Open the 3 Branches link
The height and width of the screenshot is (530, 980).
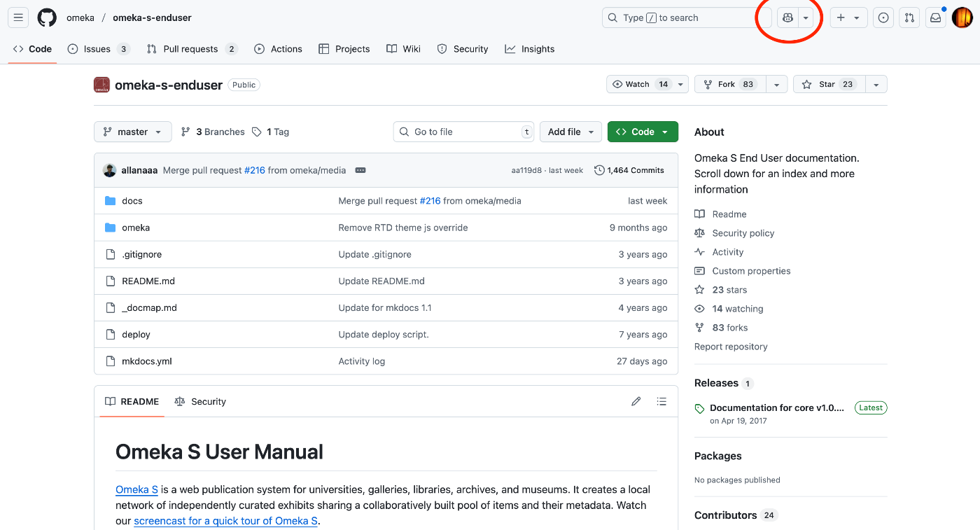coord(213,132)
